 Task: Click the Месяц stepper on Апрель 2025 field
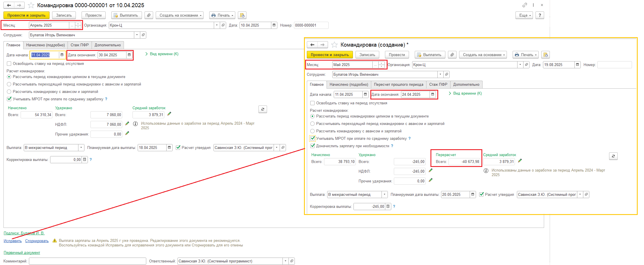click(x=78, y=25)
